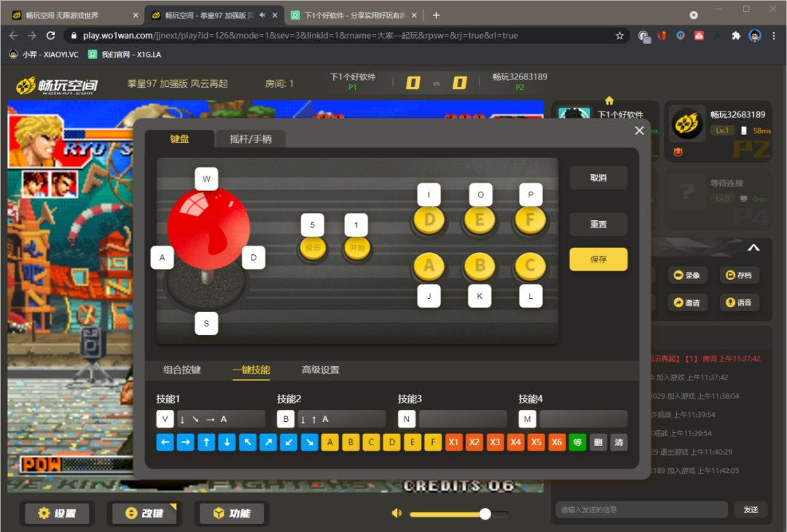Click the orange X6 combo button

pos(557,442)
